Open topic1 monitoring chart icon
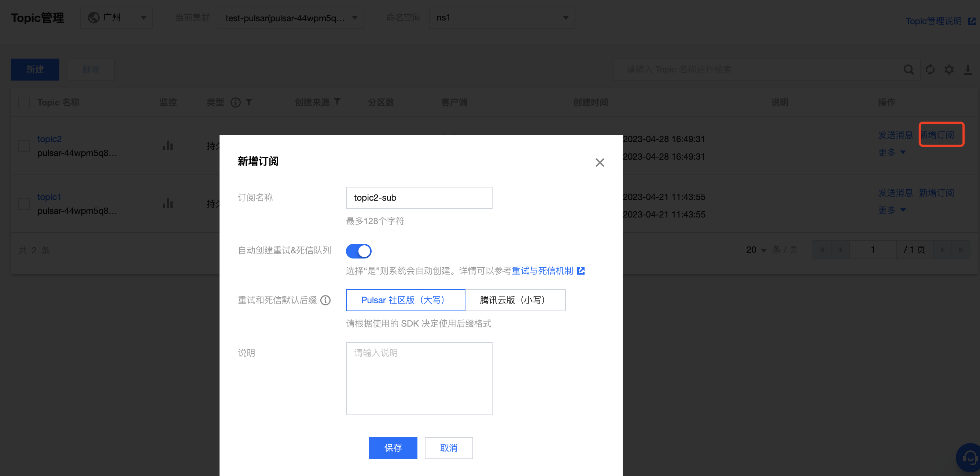980x476 pixels. 168,204
